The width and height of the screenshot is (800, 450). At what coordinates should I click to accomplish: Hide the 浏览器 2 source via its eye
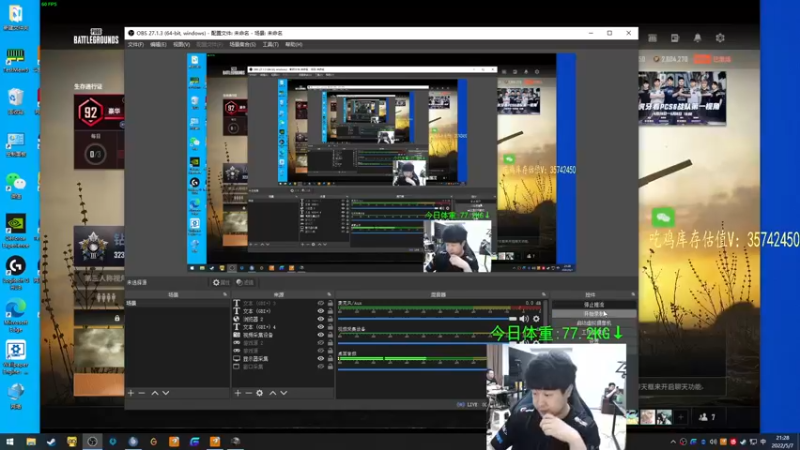click(320, 319)
